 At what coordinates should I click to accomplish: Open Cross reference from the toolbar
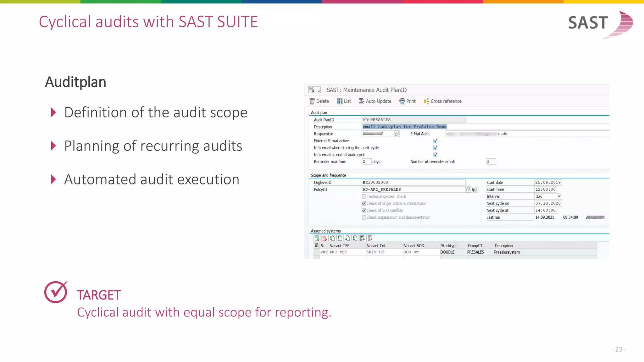click(x=443, y=101)
